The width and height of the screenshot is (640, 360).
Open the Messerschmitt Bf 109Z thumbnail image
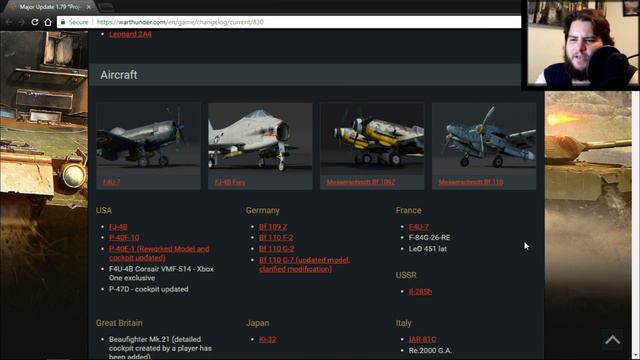click(x=372, y=138)
